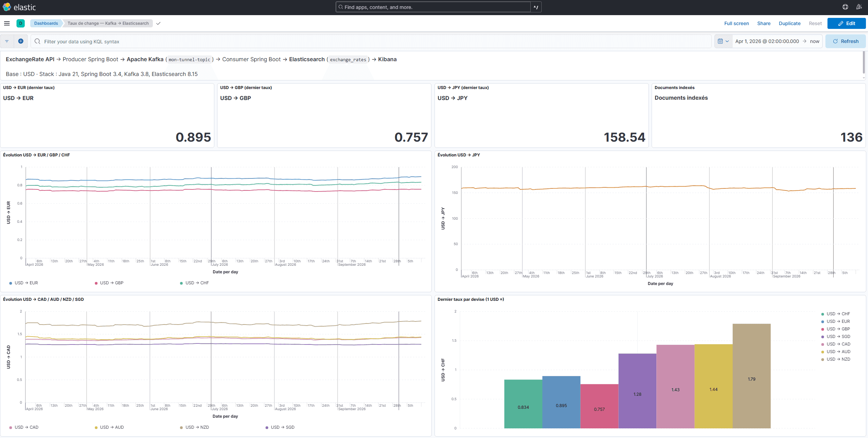Image resolution: width=868 pixels, height=438 pixels.
Task: Click the Reset link
Action: [x=815, y=23]
